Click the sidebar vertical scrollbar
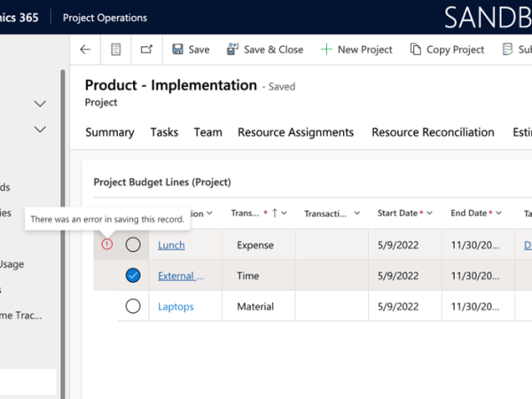 click(x=63, y=234)
